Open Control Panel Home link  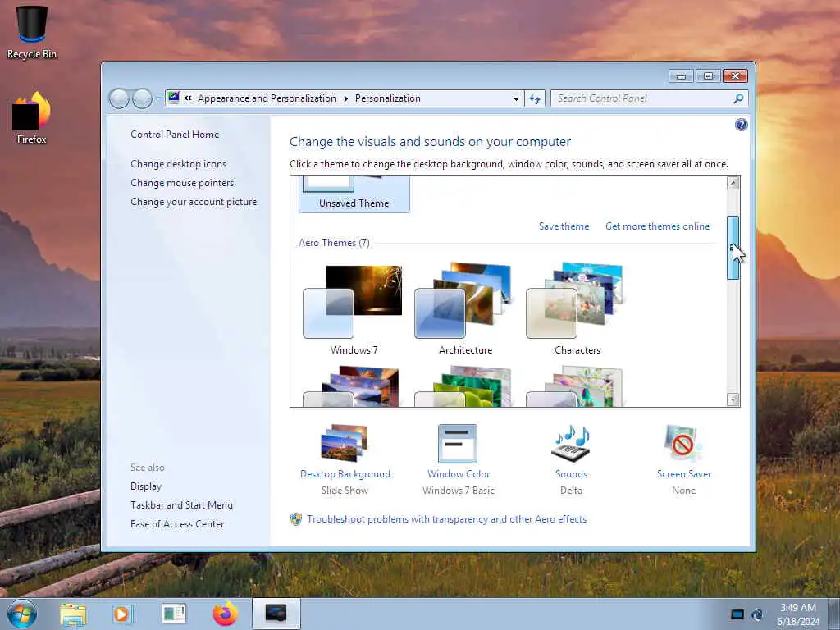click(175, 135)
